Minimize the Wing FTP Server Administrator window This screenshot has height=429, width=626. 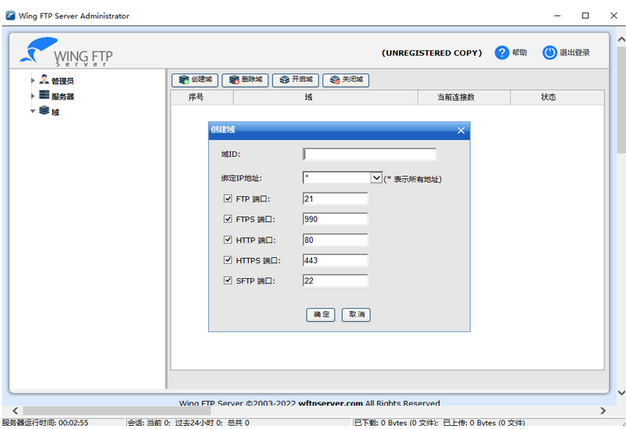558,16
